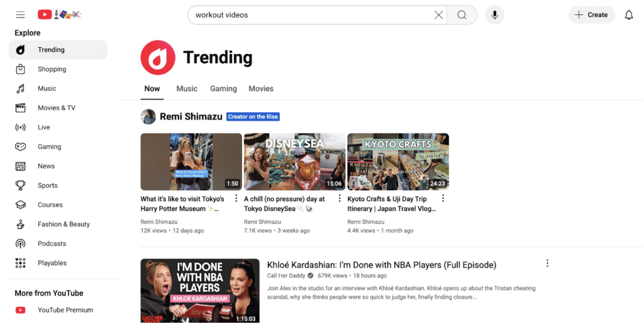Clear the search box with X
The width and height of the screenshot is (644, 336).
tap(438, 15)
